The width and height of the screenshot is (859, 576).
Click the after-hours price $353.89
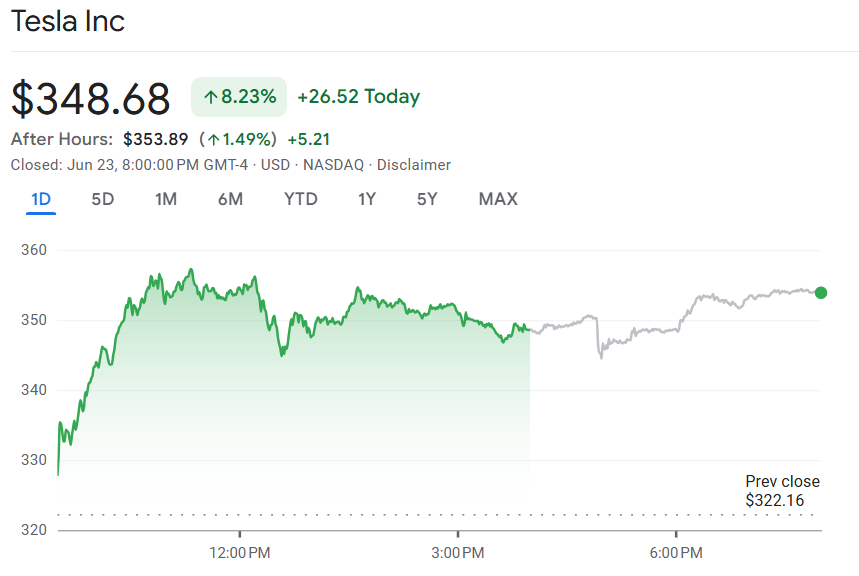click(156, 139)
